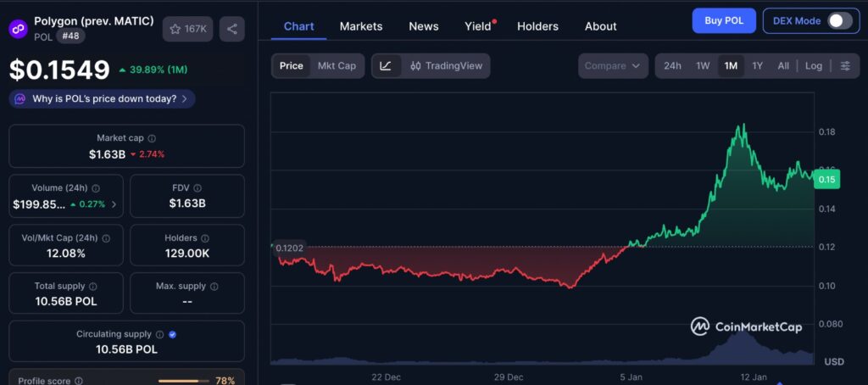This screenshot has width=868, height=385.
Task: Click the $1.63B market cap value
Action: point(107,154)
